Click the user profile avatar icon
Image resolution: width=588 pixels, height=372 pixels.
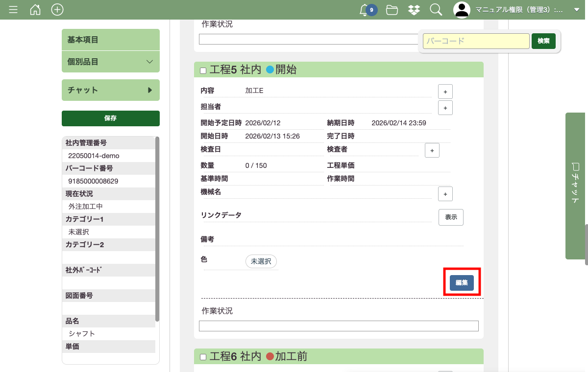(x=462, y=10)
